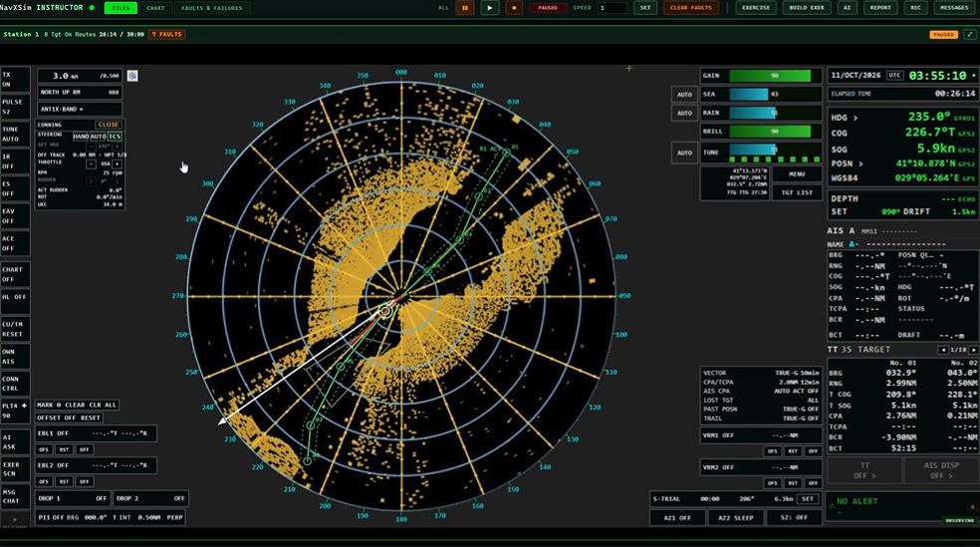Adjust the RAIN clutter slider
The width and height of the screenshot is (980, 547).
[774, 114]
